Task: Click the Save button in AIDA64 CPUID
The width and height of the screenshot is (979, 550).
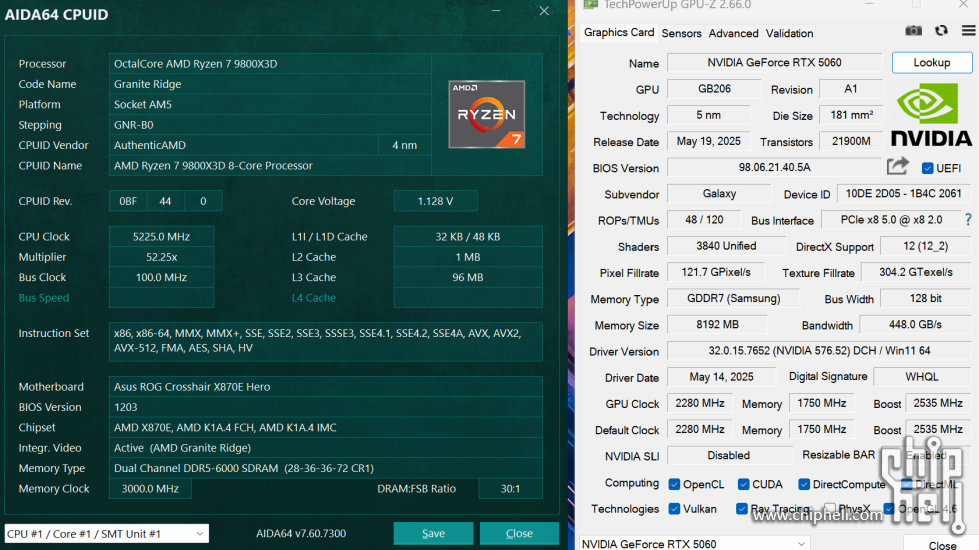Action: pos(433,533)
